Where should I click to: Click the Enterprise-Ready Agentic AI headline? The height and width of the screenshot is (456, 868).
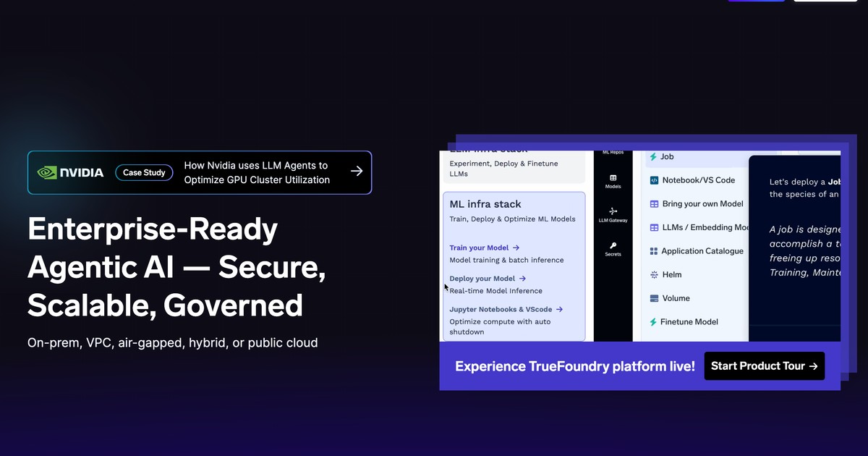click(x=176, y=268)
